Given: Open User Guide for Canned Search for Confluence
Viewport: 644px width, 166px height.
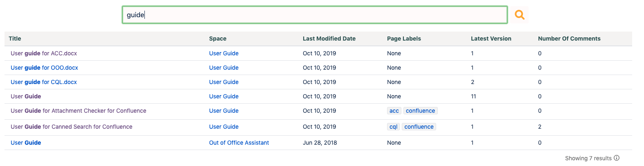Looking at the screenshot, I should click(72, 127).
